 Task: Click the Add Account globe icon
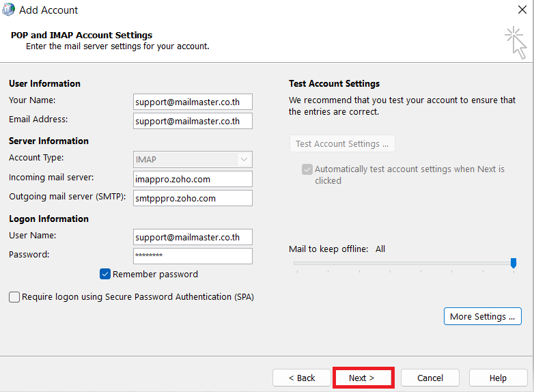coord(8,10)
